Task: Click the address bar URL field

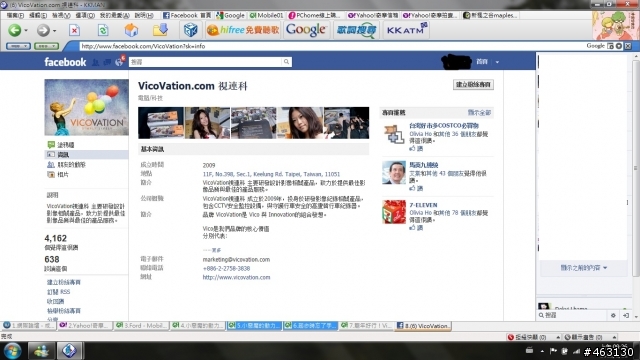Action: pyautogui.click(x=331, y=46)
